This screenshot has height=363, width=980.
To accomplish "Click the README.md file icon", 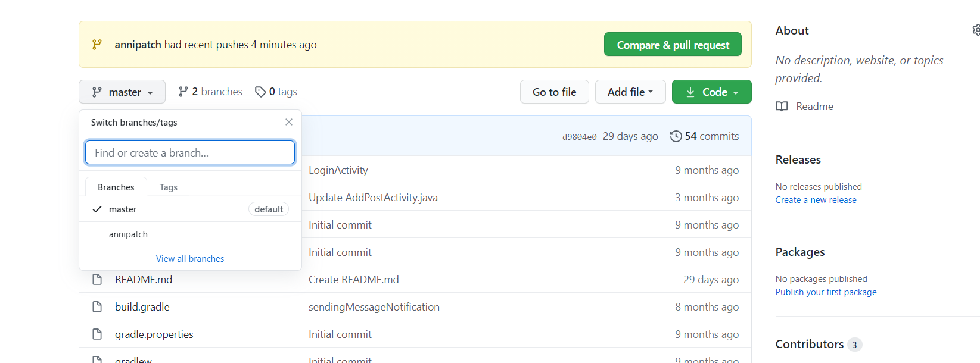I will tap(97, 280).
